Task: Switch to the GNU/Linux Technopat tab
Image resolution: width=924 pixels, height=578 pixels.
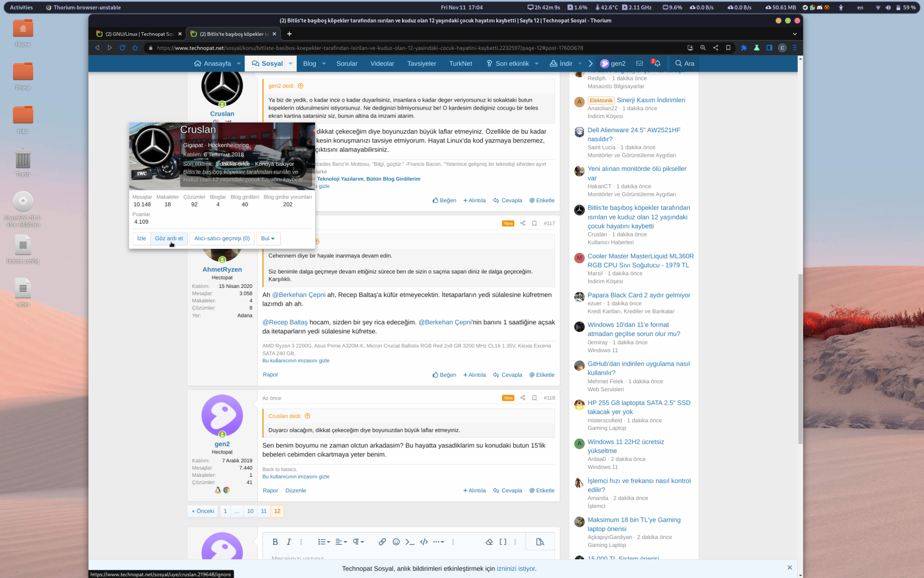Action: pos(139,34)
